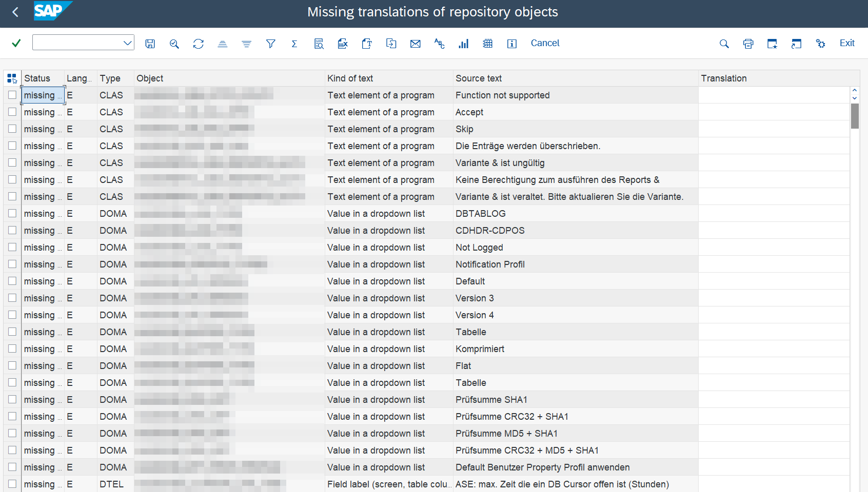Set a filter with funnel icon

[271, 44]
